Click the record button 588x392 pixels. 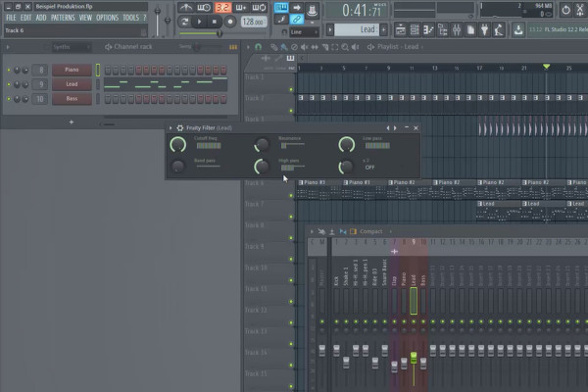pos(230,22)
